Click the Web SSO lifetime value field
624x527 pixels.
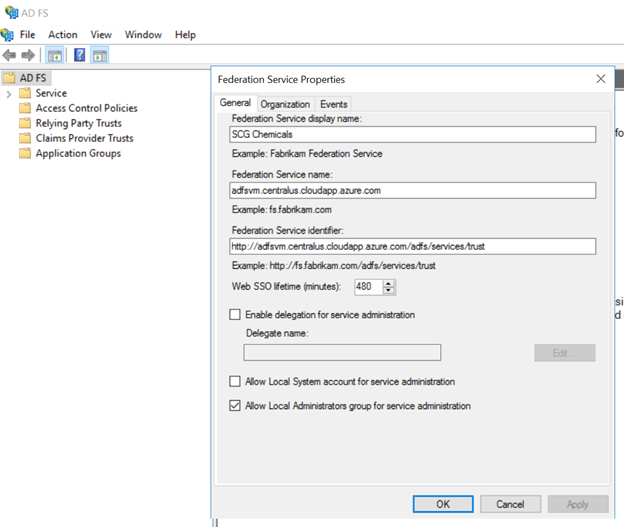pyautogui.click(x=369, y=287)
